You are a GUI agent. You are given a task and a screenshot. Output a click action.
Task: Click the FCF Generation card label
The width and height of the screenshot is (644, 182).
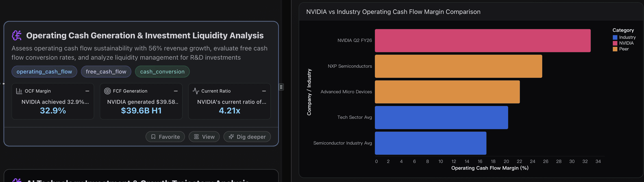click(130, 91)
